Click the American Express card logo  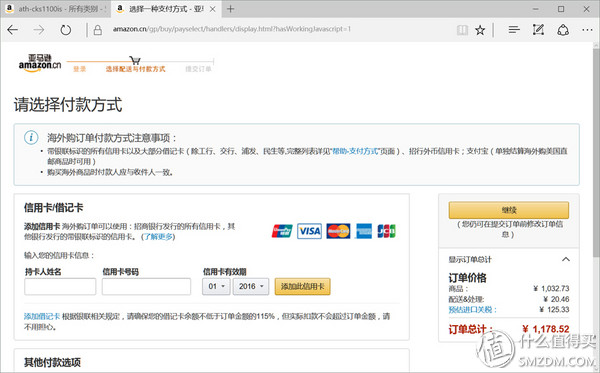[x=364, y=231]
